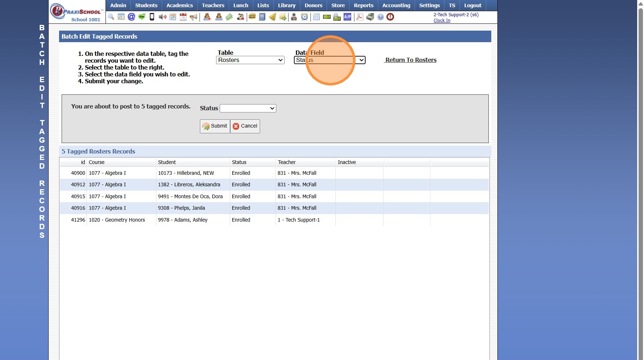Open the red calendar date icon

click(183, 17)
